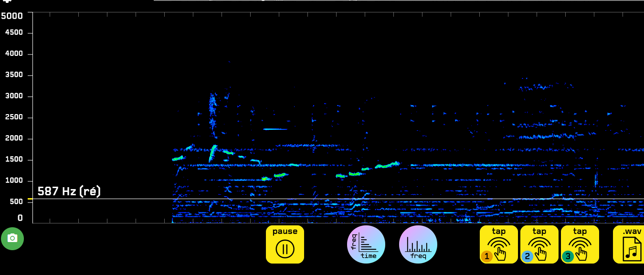
Task: Activate tap marker 1
Action: pos(498,244)
